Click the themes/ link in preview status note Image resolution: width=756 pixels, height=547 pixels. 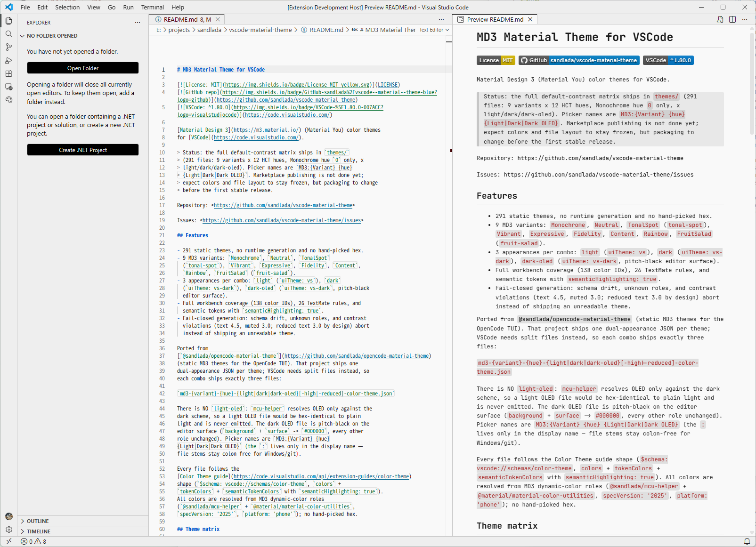click(x=666, y=97)
